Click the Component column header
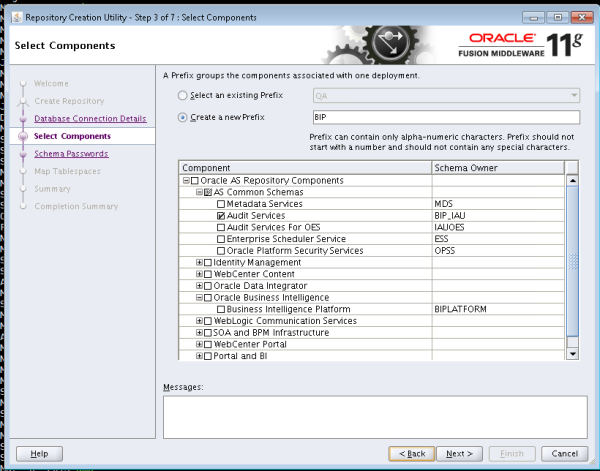The width and height of the screenshot is (600, 471). click(x=305, y=168)
